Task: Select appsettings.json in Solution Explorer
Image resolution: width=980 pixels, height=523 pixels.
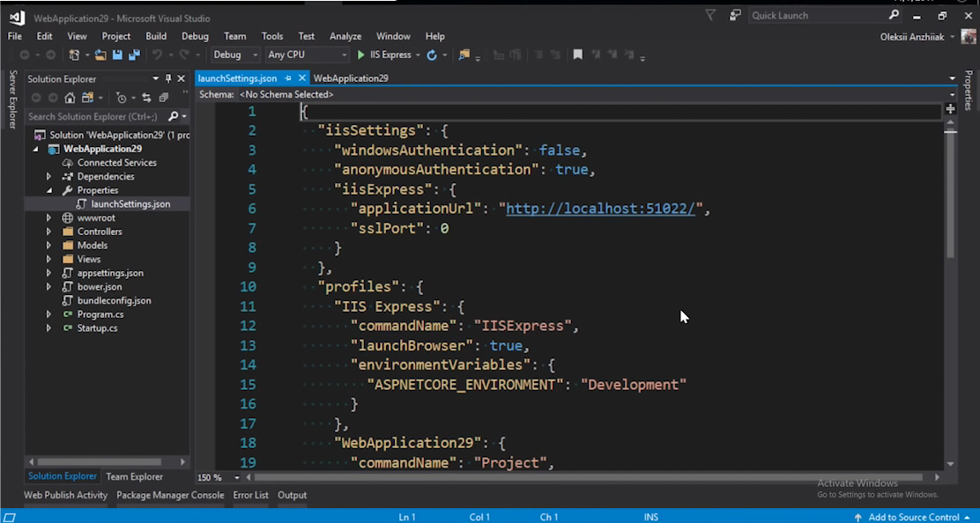Action: (x=110, y=273)
